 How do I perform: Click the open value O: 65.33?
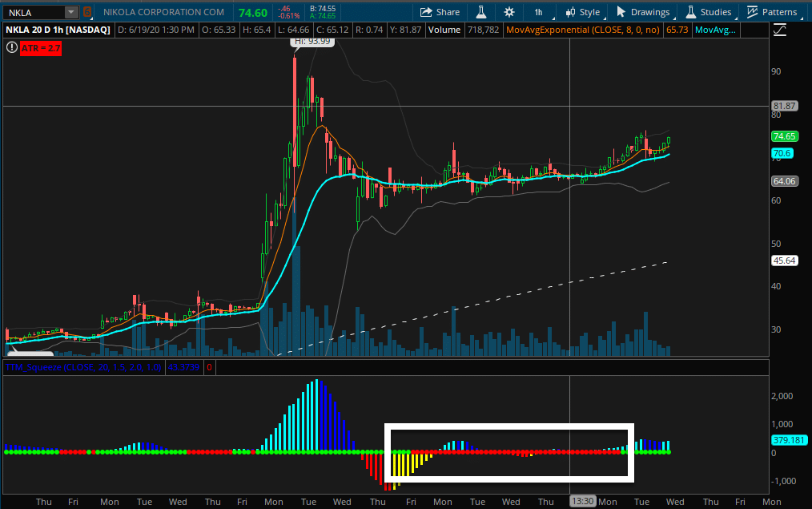pyautogui.click(x=219, y=30)
